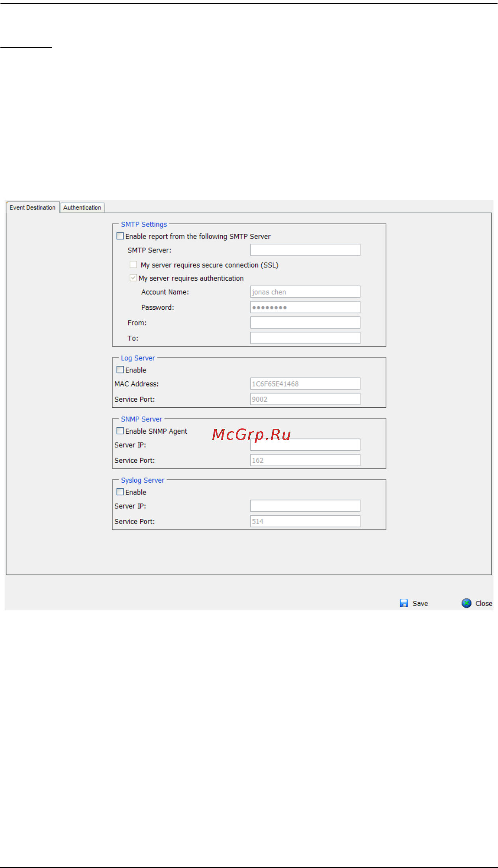
Task: Toggle My server requires secure connection (SSL)
Action: (x=133, y=265)
